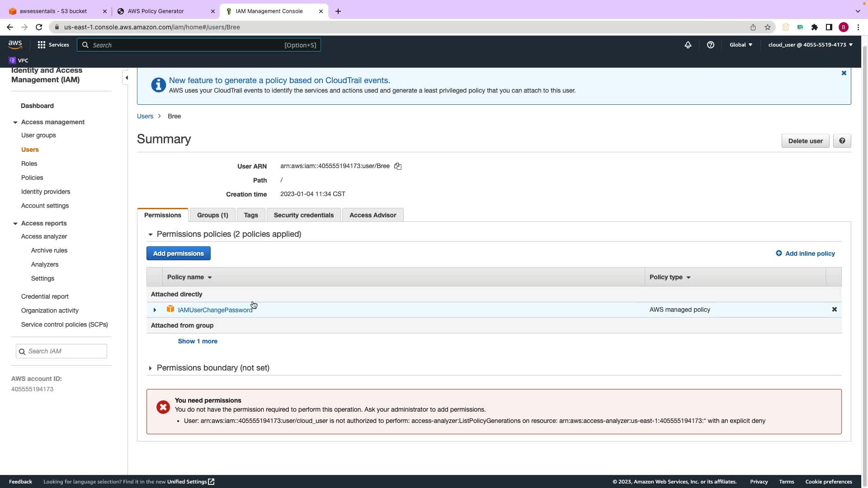Click the Add permissions button
Screen dimensions: 868x488
coord(178,253)
